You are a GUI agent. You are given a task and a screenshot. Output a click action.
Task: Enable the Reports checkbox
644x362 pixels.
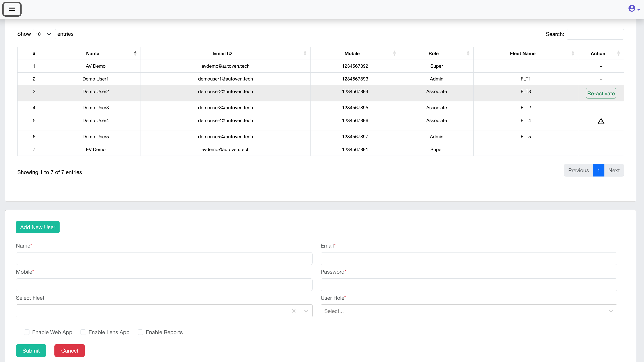[x=140, y=332]
